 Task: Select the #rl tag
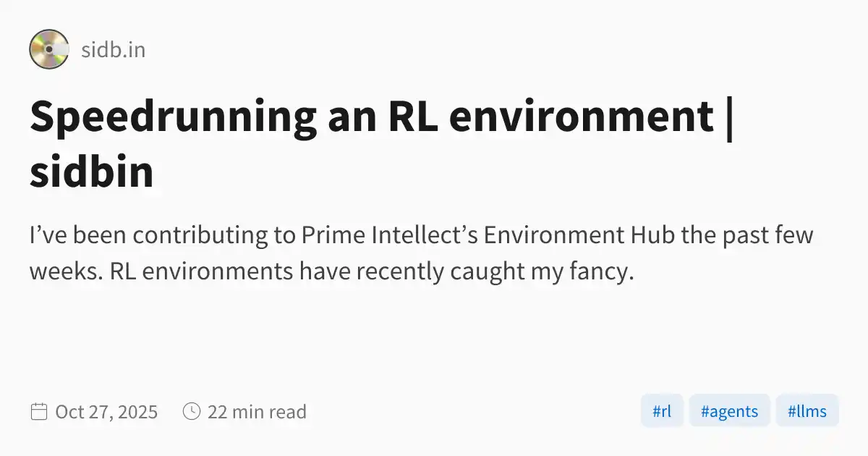pyautogui.click(x=662, y=411)
